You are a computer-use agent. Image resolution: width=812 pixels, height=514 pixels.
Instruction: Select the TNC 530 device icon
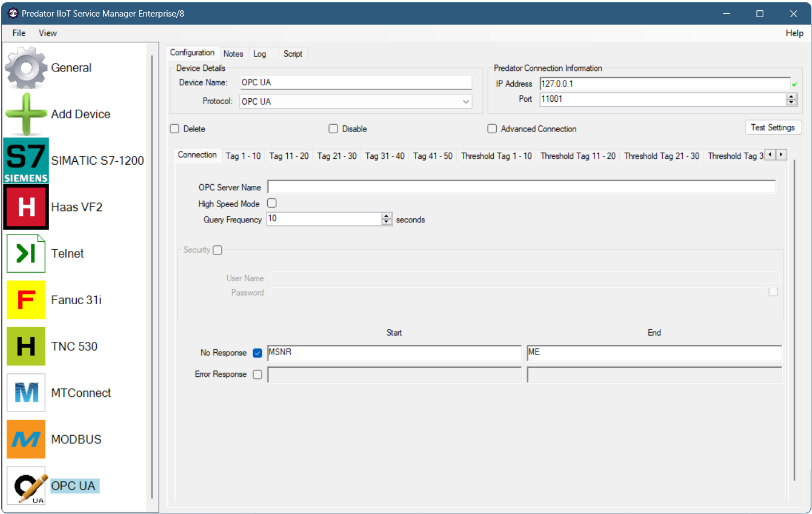[26, 346]
